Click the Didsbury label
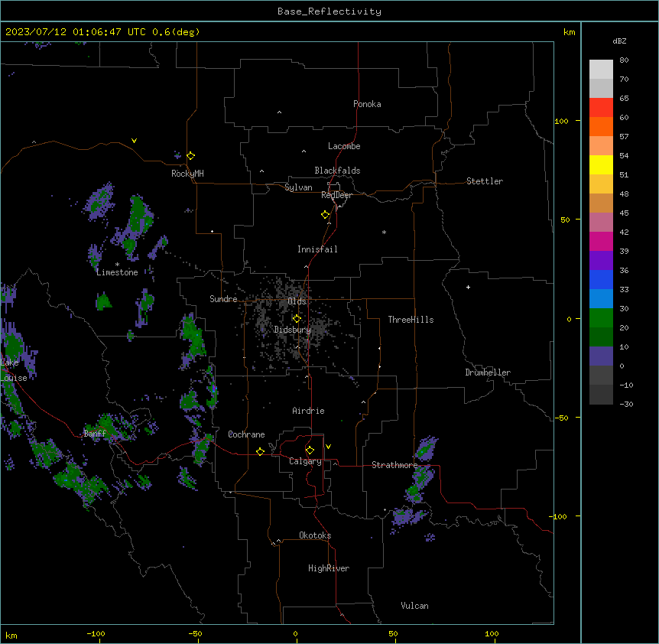 pyautogui.click(x=293, y=330)
